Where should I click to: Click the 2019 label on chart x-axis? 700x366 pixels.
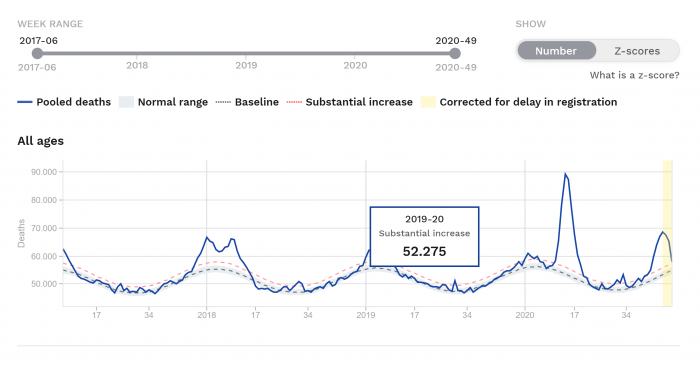pyautogui.click(x=366, y=315)
